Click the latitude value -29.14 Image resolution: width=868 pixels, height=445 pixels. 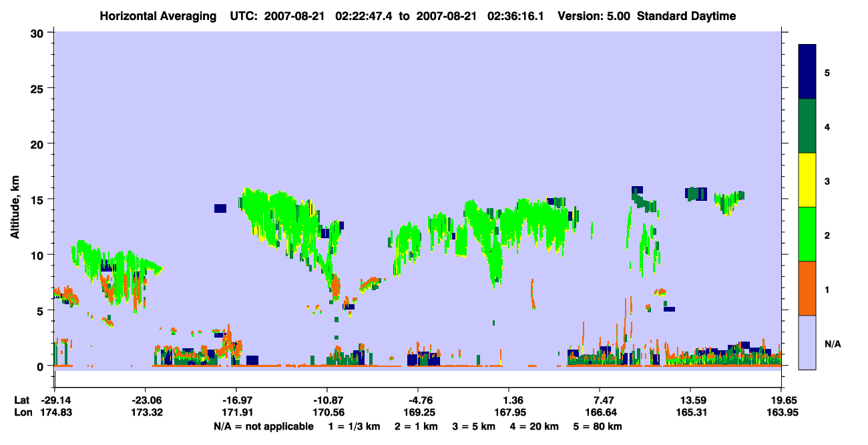tap(55, 400)
